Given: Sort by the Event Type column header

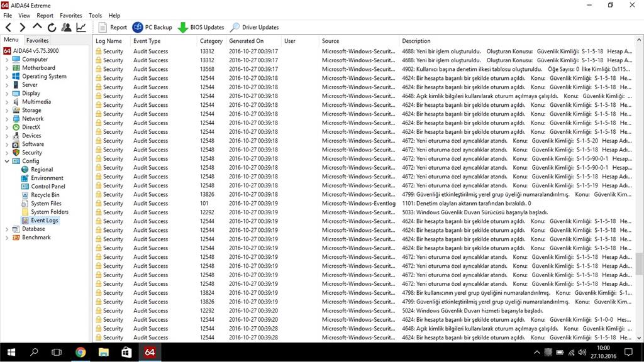Looking at the screenshot, I should [164, 41].
